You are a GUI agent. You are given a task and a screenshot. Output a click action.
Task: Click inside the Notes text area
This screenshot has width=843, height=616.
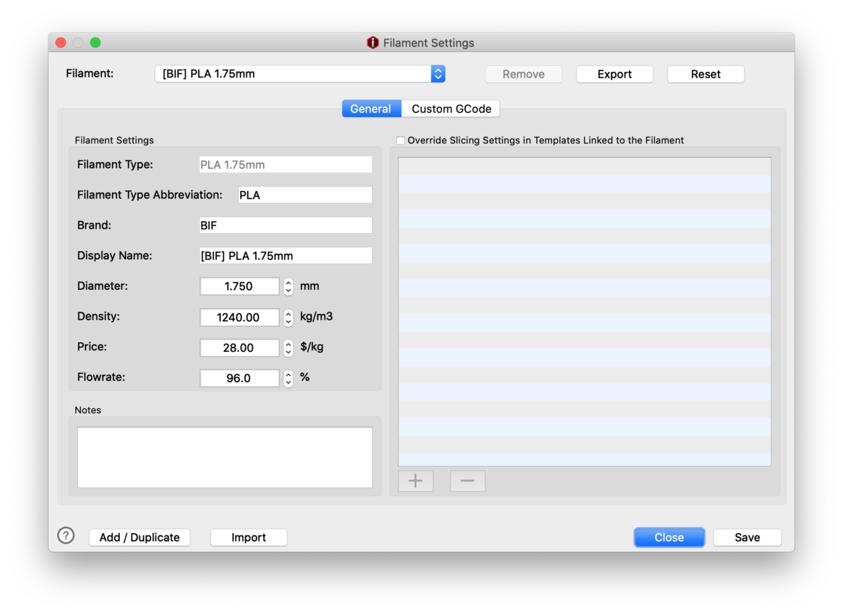point(225,457)
